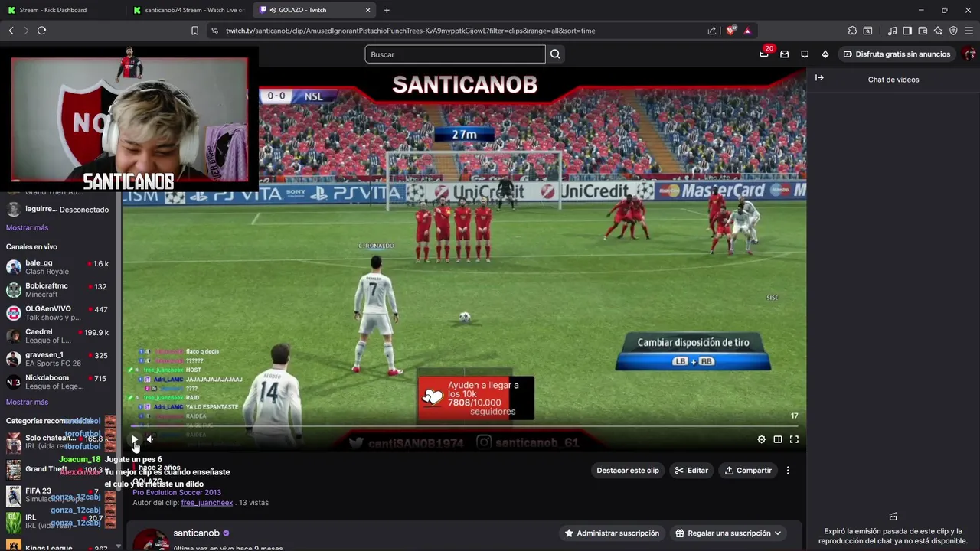Open media control music note icon

click(x=892, y=31)
